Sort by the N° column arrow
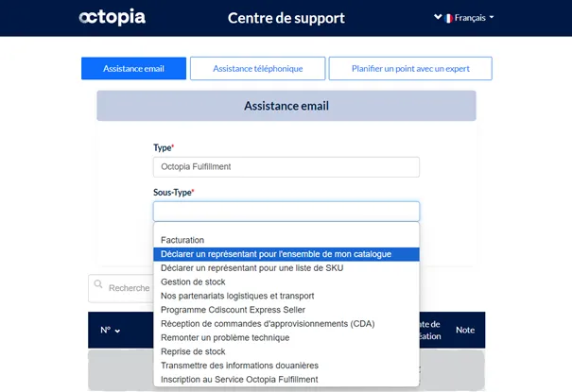 tap(117, 331)
